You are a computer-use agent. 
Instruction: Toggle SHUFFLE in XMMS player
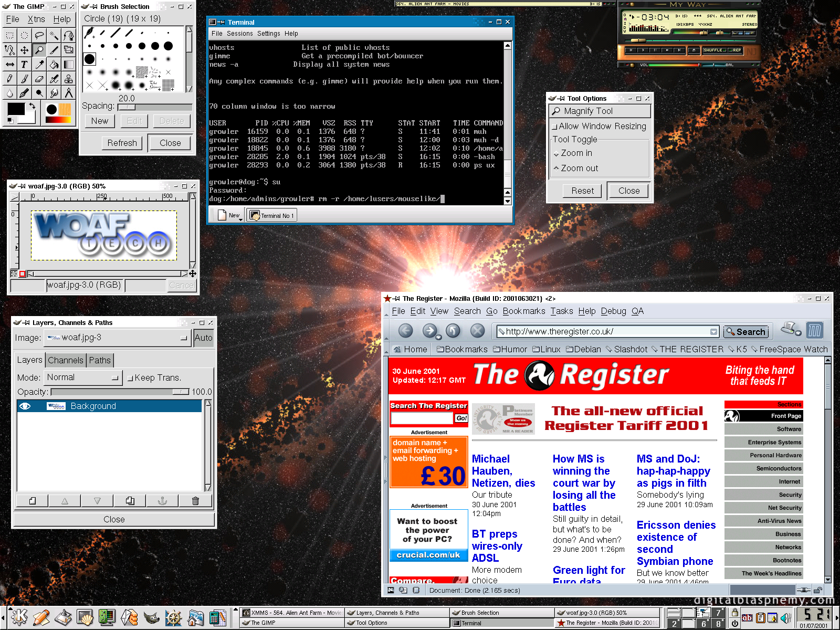click(715, 50)
